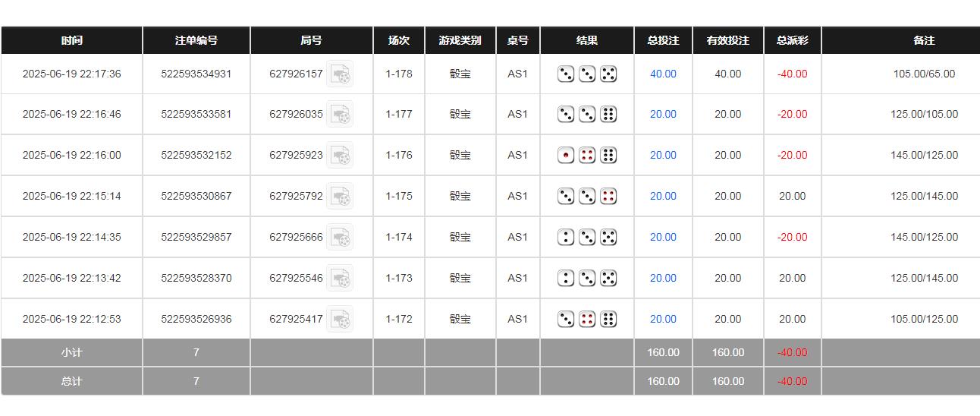Viewport: 980px width, 416px height.
Task: Click the 注单编号 column header
Action: click(x=196, y=41)
